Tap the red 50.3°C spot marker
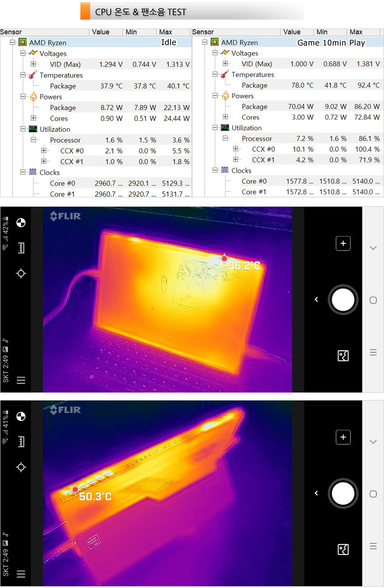This screenshot has height=588, width=384. point(75,489)
